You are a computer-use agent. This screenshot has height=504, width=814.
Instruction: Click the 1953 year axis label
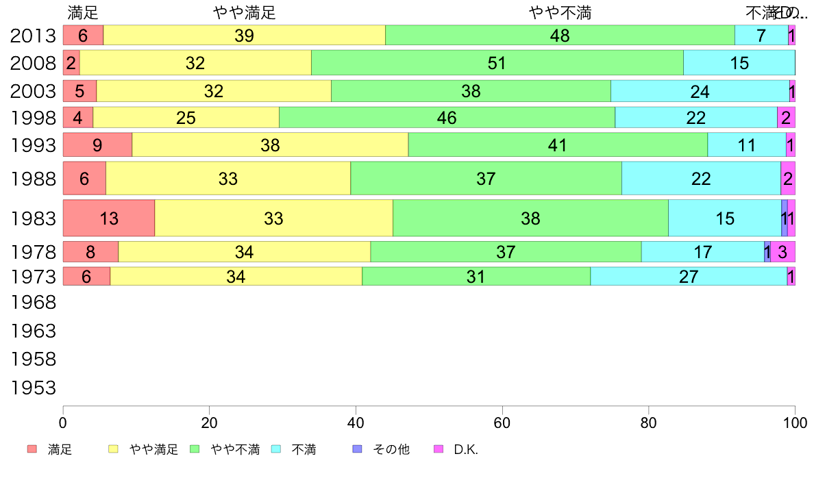point(33,388)
